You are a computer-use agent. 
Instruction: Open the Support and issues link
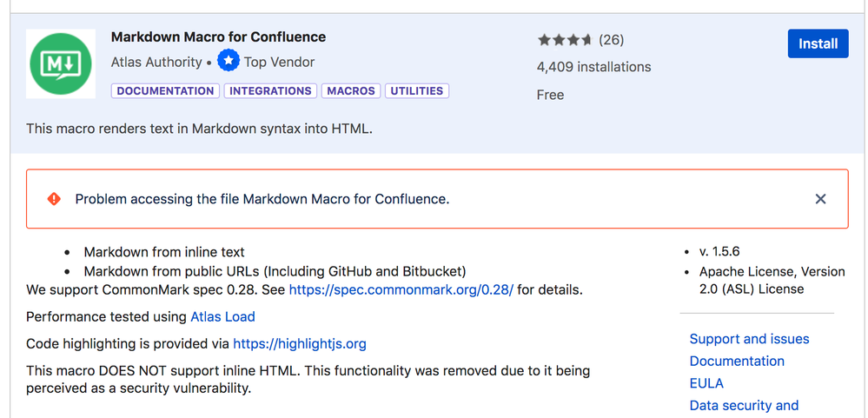[x=749, y=339]
